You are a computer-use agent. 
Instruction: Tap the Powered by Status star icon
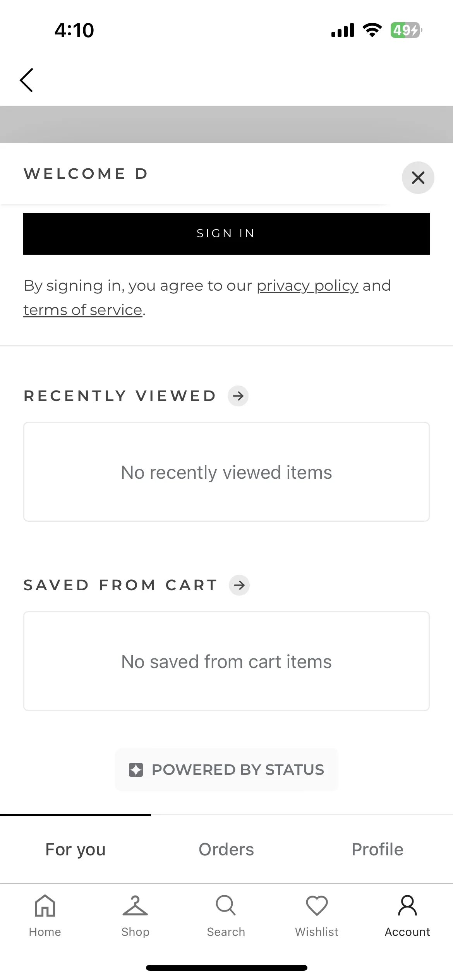point(136,770)
